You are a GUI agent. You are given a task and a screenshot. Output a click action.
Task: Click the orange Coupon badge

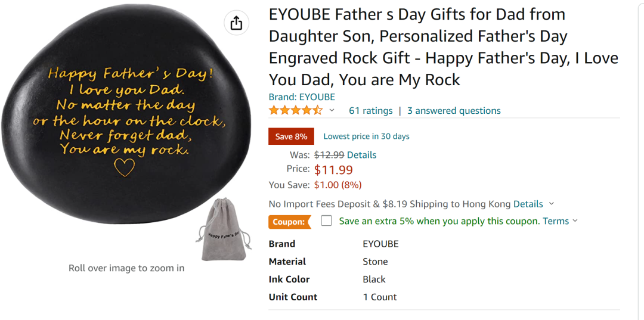[290, 222]
